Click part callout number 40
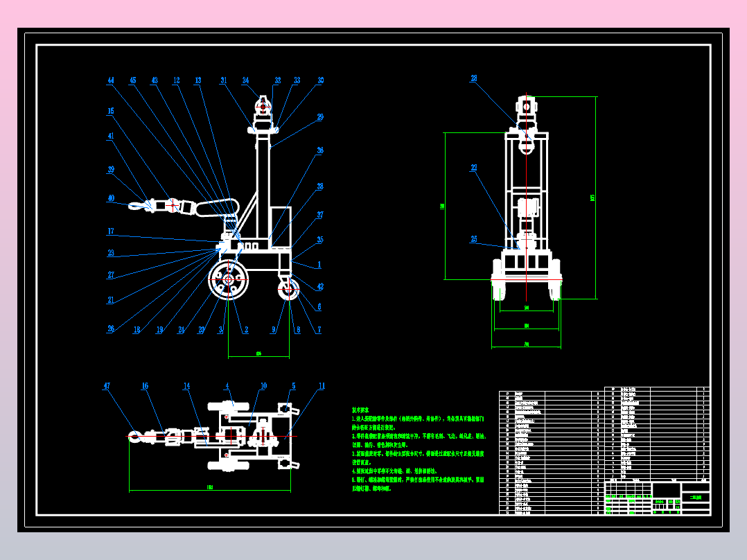 (111, 198)
